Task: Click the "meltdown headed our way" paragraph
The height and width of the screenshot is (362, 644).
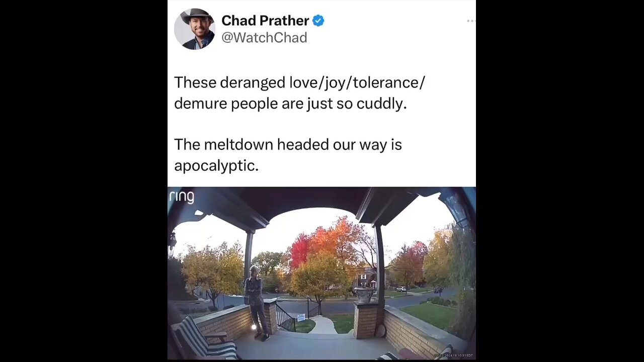Action: 288,155
